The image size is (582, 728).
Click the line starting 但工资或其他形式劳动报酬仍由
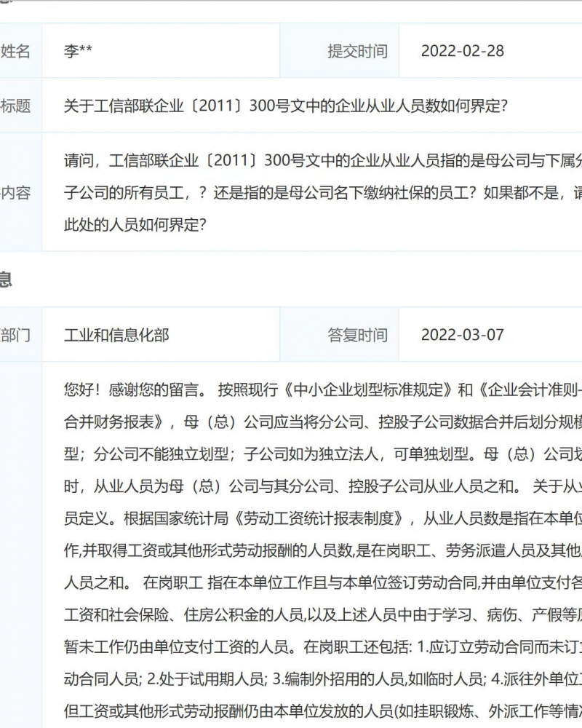pos(323,711)
